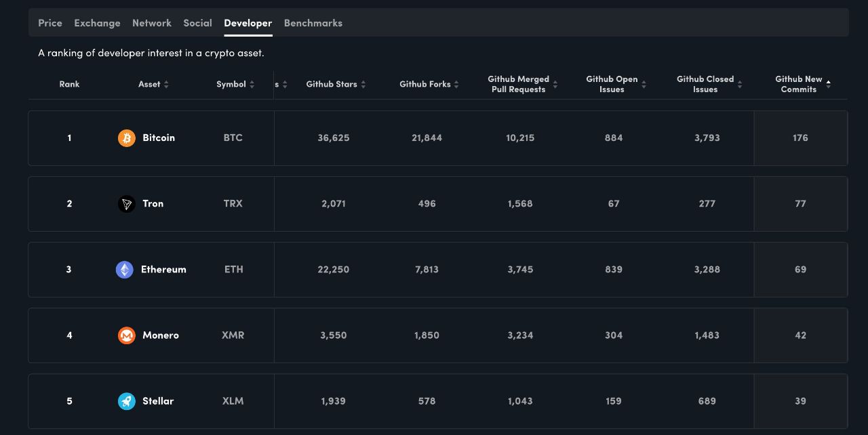The width and height of the screenshot is (868, 435).
Task: Click the Monero logo icon
Action: (127, 335)
